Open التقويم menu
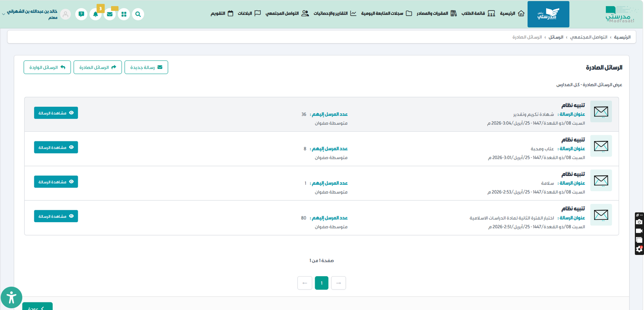The image size is (644, 310). [x=222, y=13]
